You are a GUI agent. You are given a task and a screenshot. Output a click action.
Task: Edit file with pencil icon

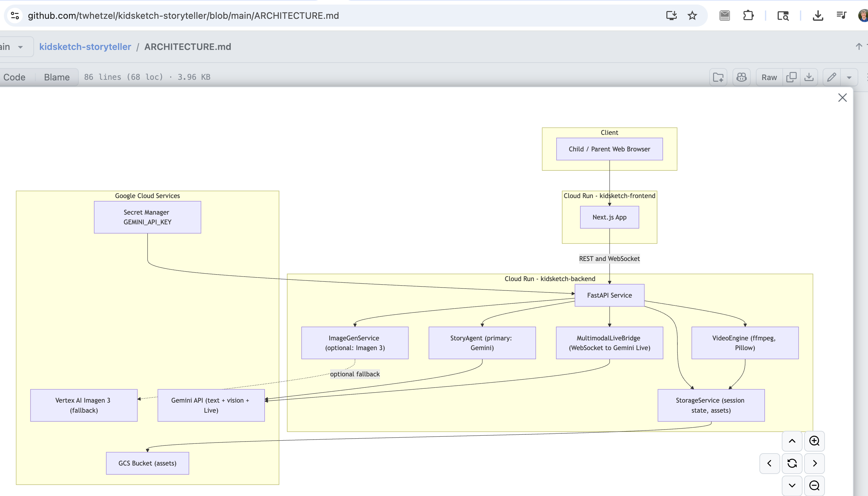pyautogui.click(x=832, y=77)
